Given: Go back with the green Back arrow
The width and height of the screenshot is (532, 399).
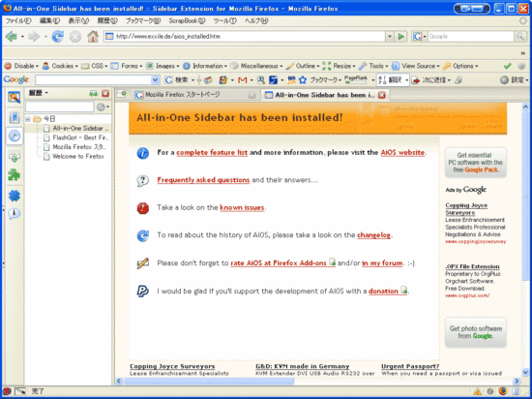Looking at the screenshot, I should point(12,36).
